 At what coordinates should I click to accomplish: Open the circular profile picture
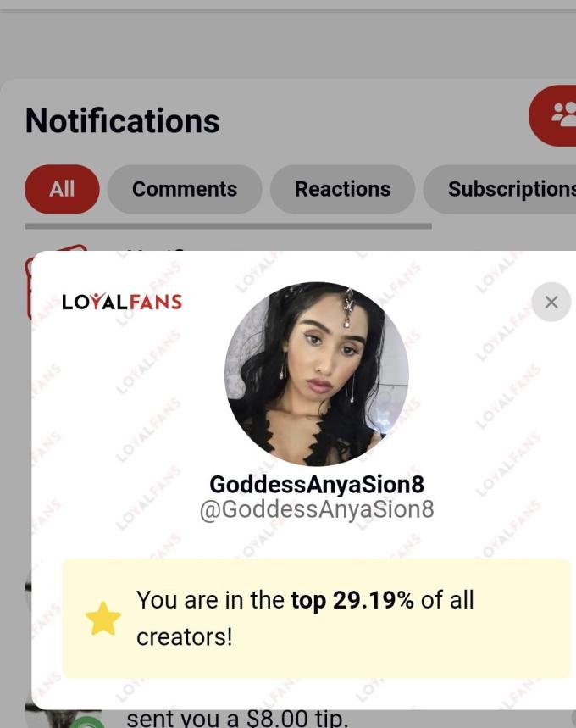[317, 374]
